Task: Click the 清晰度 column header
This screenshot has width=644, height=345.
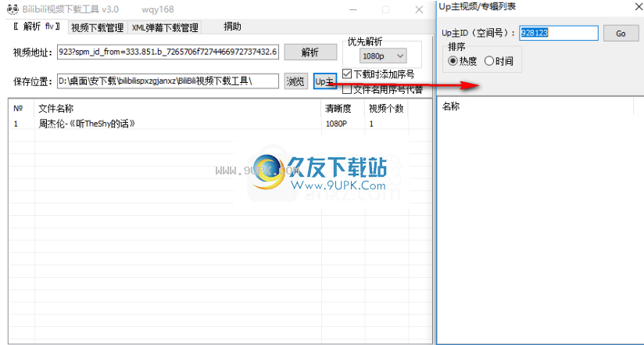Action: [x=343, y=109]
